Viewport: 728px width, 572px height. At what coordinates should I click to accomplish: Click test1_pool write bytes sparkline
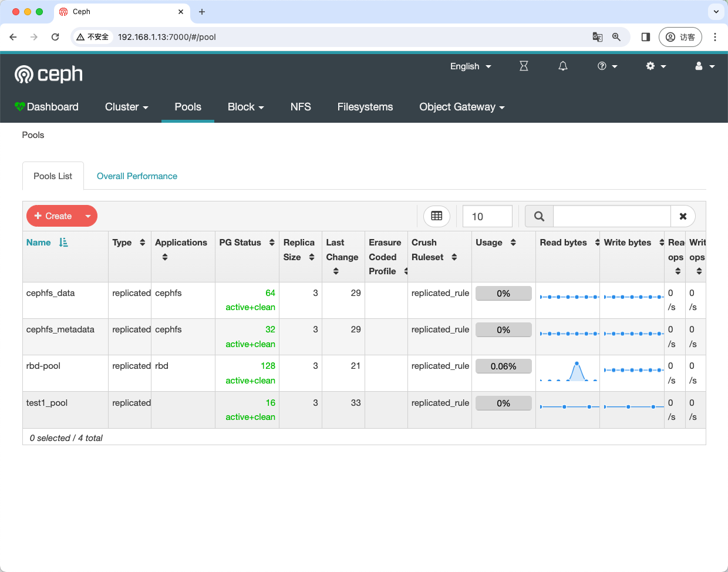(633, 406)
